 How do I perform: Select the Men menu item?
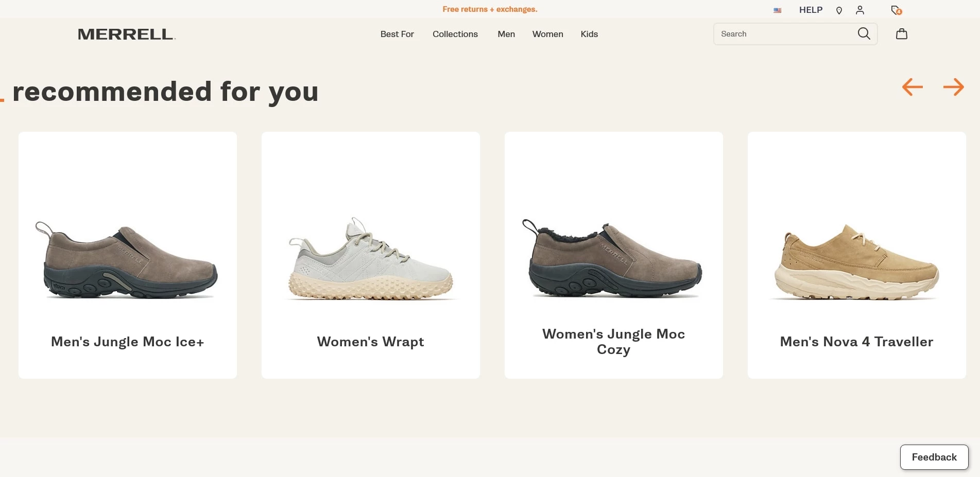coord(506,34)
